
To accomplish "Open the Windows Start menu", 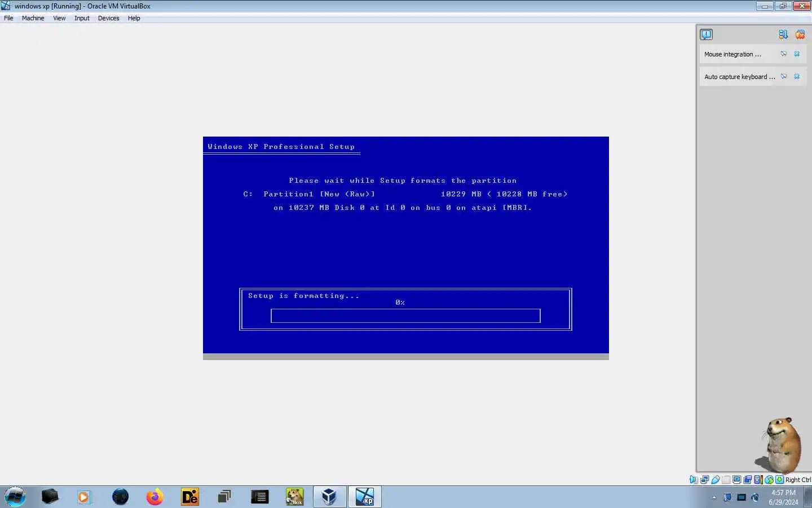I will 15,497.
